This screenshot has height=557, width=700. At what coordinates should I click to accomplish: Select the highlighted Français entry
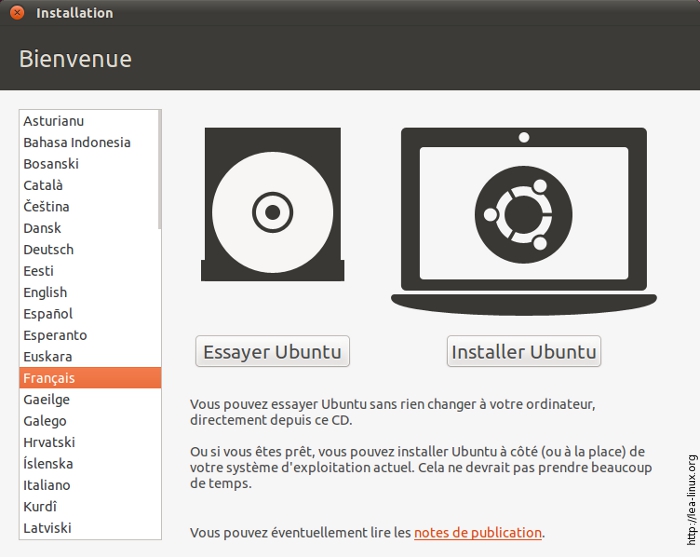click(x=49, y=378)
